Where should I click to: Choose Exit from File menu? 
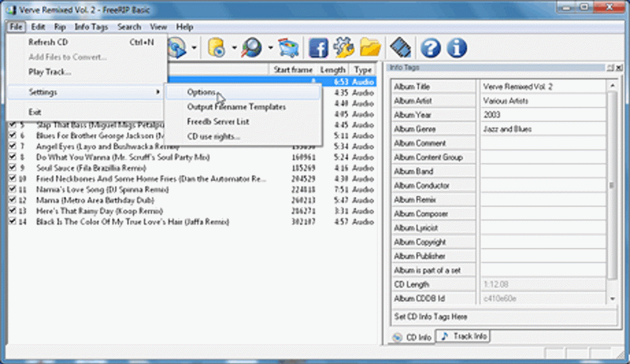click(x=87, y=113)
